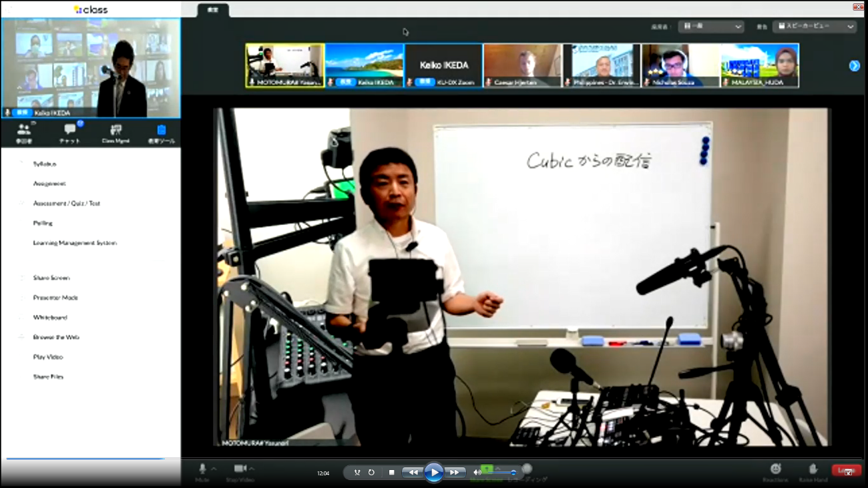This screenshot has height=488, width=868.
Task: Click the shuffle icon in media player
Action: click(x=357, y=473)
